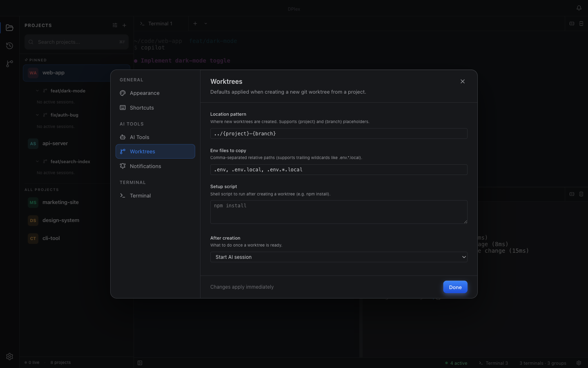Open AI Tools settings

(x=155, y=137)
